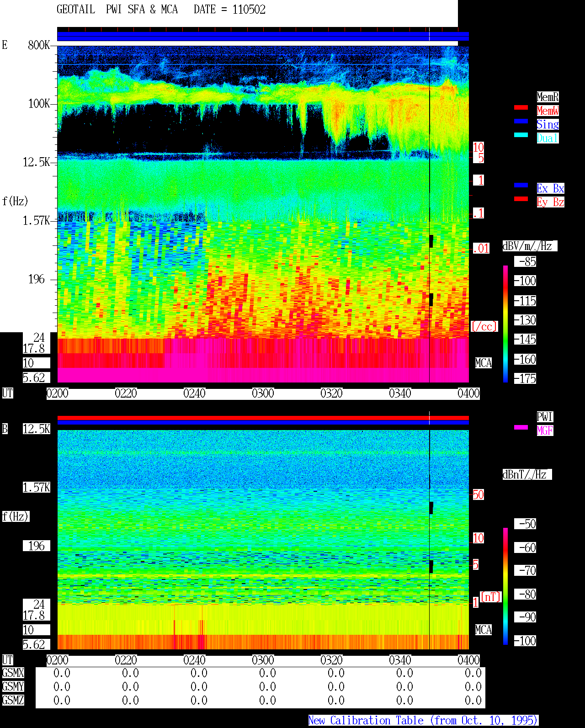Screen dimensions: 585x728
Task: Click the 0300 time tick under E panel
Action: (263, 393)
